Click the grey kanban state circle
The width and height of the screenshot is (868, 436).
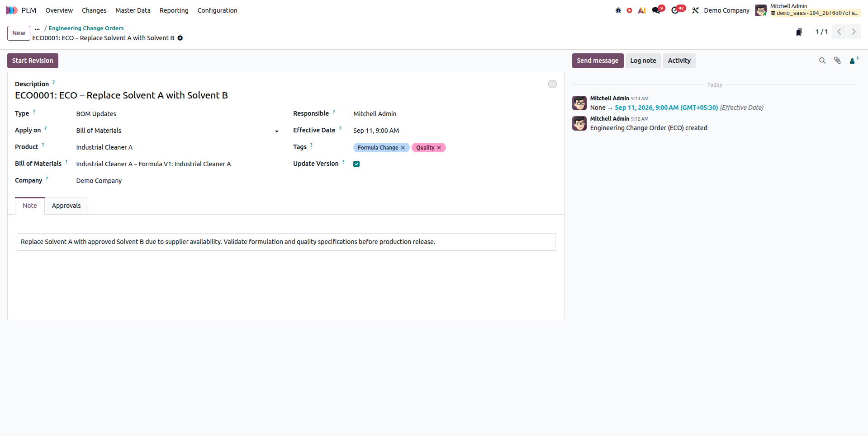tap(552, 84)
